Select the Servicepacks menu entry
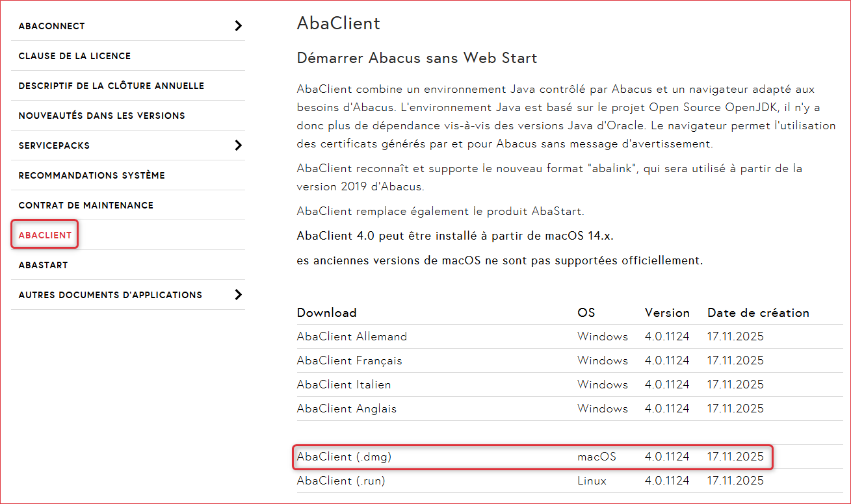The height and width of the screenshot is (504, 851). tap(54, 145)
